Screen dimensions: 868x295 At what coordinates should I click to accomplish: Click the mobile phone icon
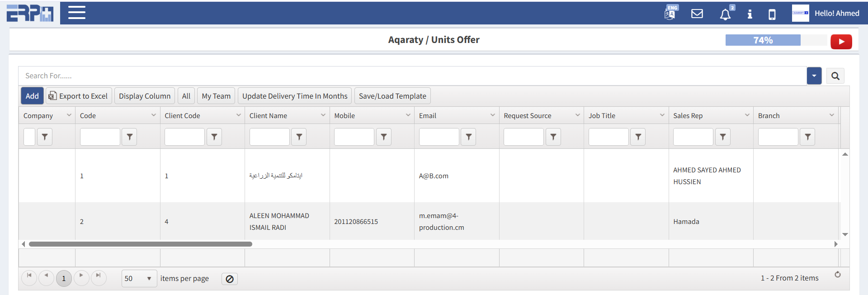pos(772,14)
